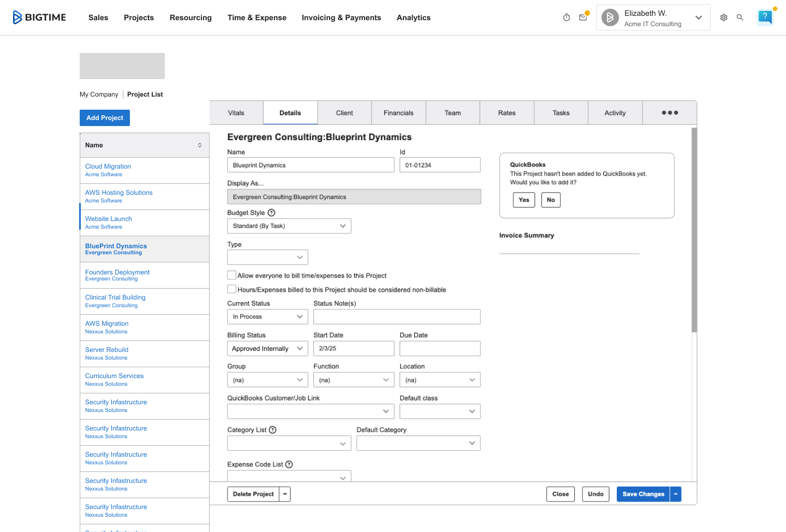
Task: Click the BigTime logo icon
Action: [x=18, y=17]
